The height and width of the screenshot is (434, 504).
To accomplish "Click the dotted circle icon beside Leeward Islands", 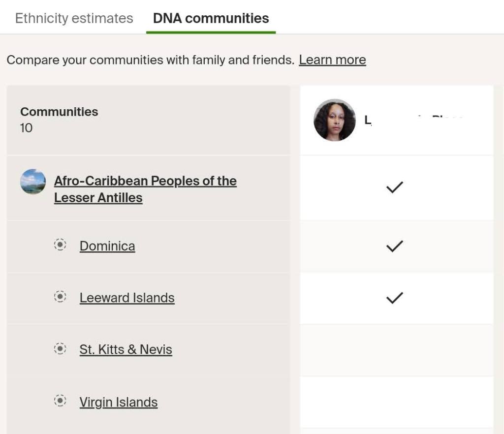I will 60,297.
